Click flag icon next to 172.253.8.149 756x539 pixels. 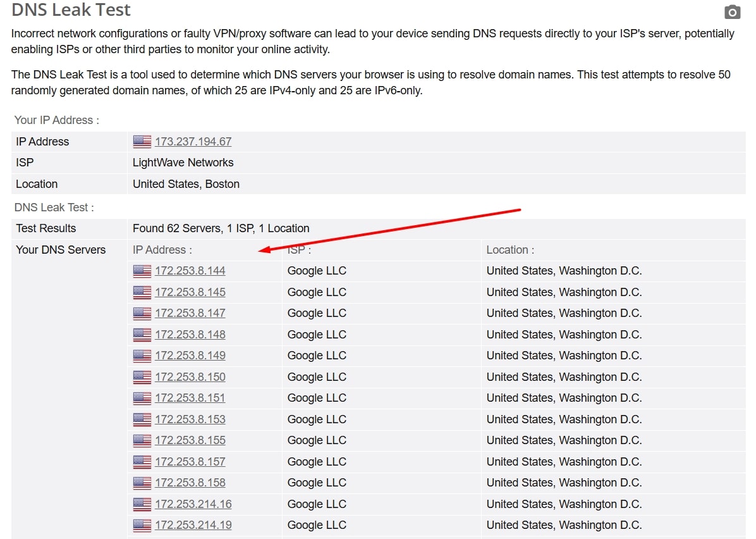(142, 356)
